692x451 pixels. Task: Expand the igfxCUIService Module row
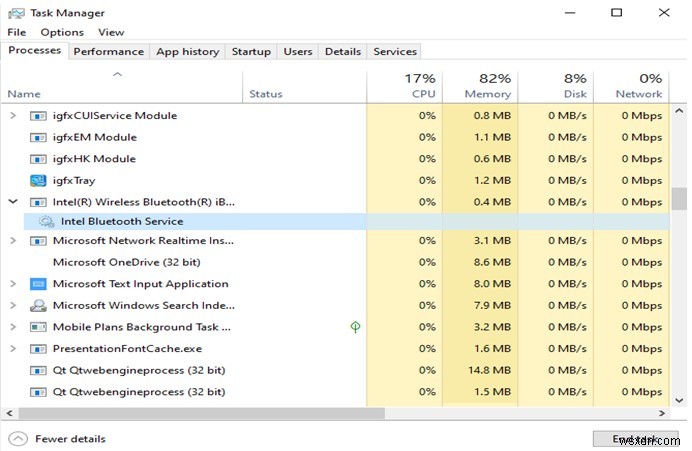coord(13,116)
